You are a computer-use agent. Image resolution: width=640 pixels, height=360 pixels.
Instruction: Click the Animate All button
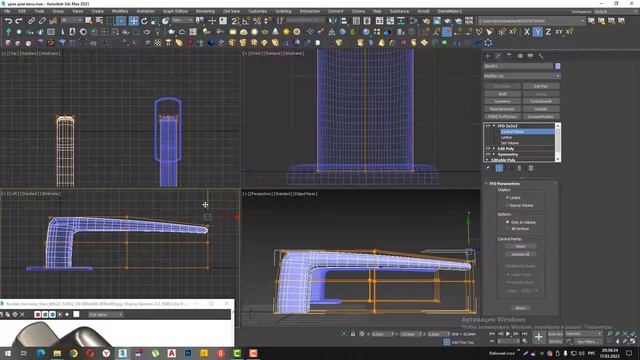[x=520, y=254]
